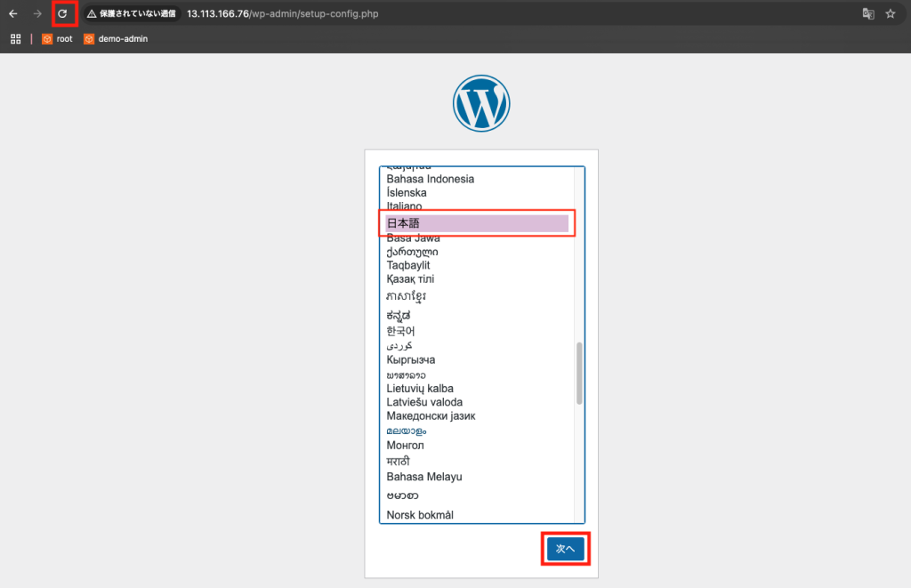
Task: Bookmark this page with the star icon
Action: pos(891,14)
